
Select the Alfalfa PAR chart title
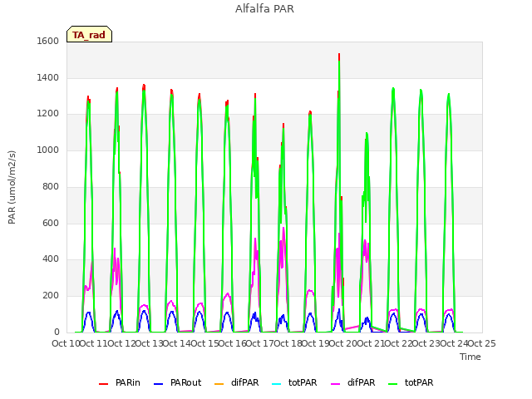coord(264,9)
